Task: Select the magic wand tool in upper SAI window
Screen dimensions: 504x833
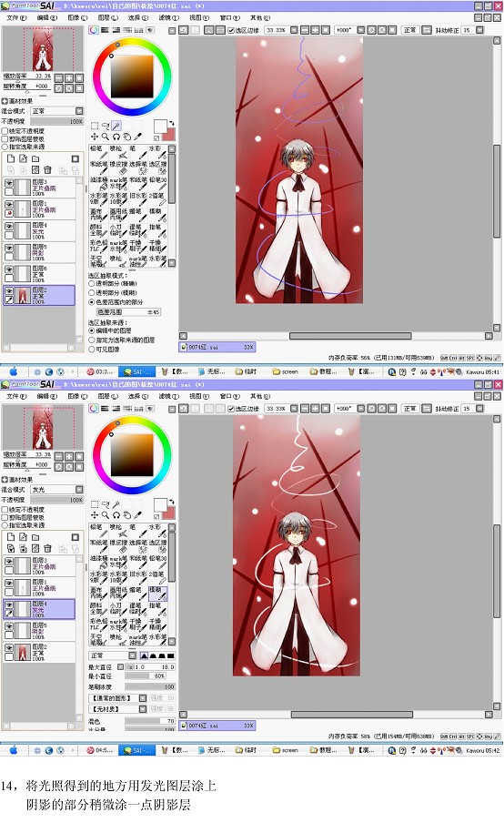Action: pyautogui.click(x=116, y=126)
